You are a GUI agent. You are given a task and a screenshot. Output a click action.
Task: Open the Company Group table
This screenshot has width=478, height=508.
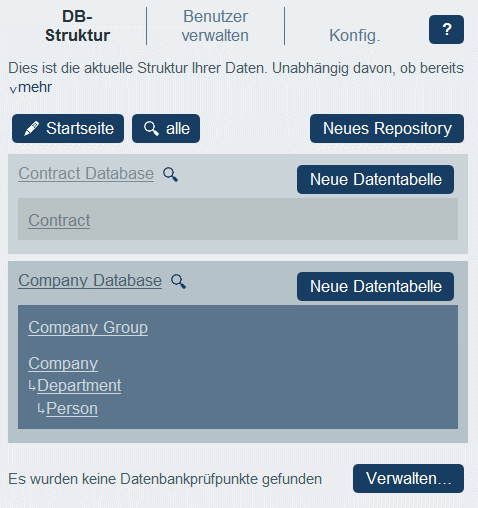click(x=88, y=328)
